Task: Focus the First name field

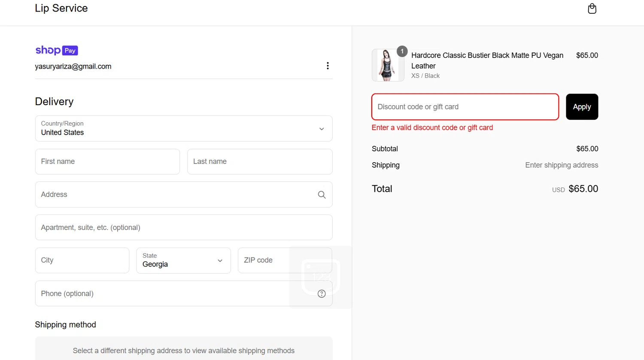Action: tap(107, 162)
